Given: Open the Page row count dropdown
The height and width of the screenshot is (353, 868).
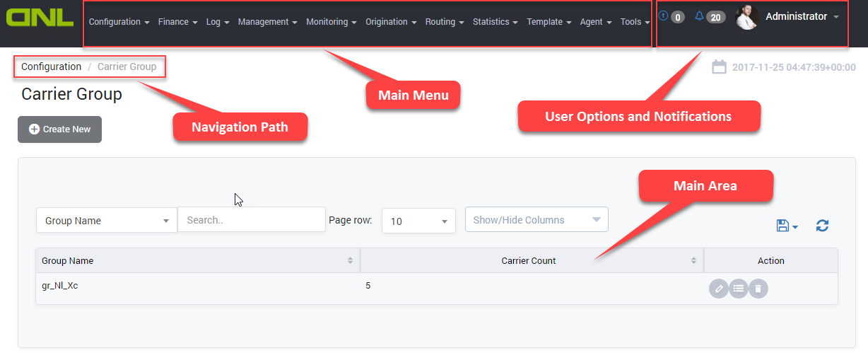Looking at the screenshot, I should pos(418,221).
